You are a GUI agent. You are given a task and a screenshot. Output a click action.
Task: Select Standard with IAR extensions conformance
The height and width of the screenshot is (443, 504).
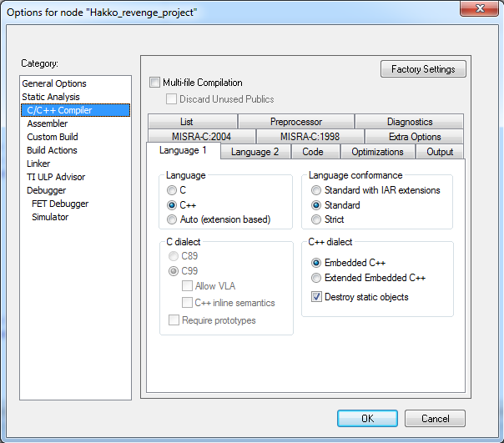tap(317, 190)
